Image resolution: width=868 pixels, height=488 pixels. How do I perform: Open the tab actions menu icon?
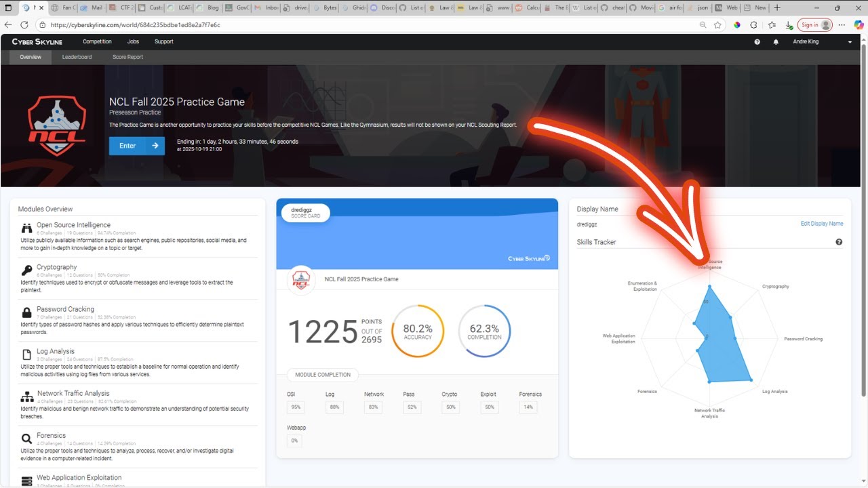(x=7, y=8)
